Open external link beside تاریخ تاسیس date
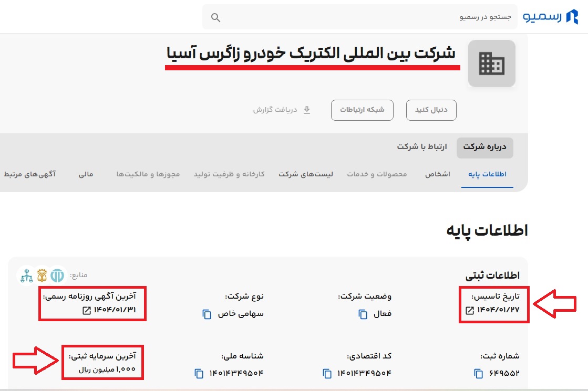The width and height of the screenshot is (588, 391). pyautogui.click(x=469, y=310)
